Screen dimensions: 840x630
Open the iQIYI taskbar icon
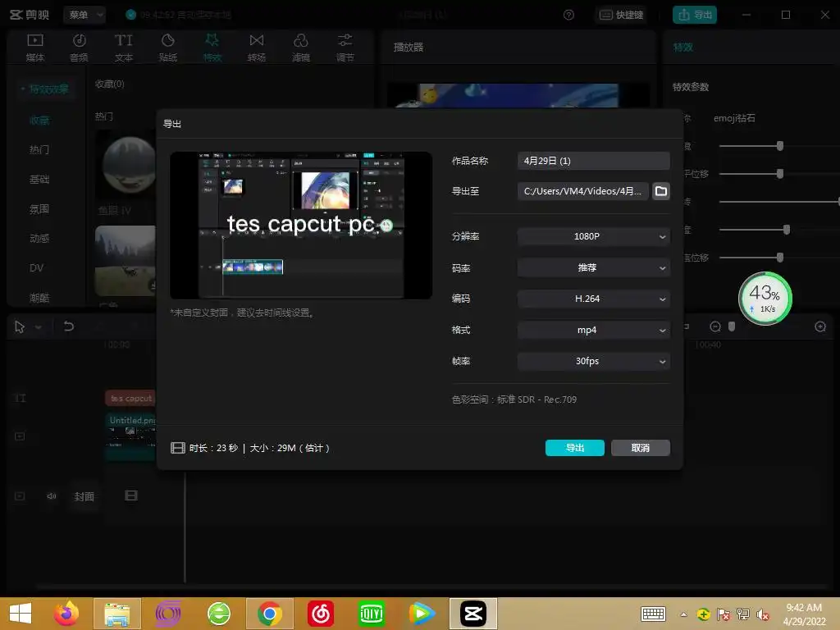(x=372, y=614)
